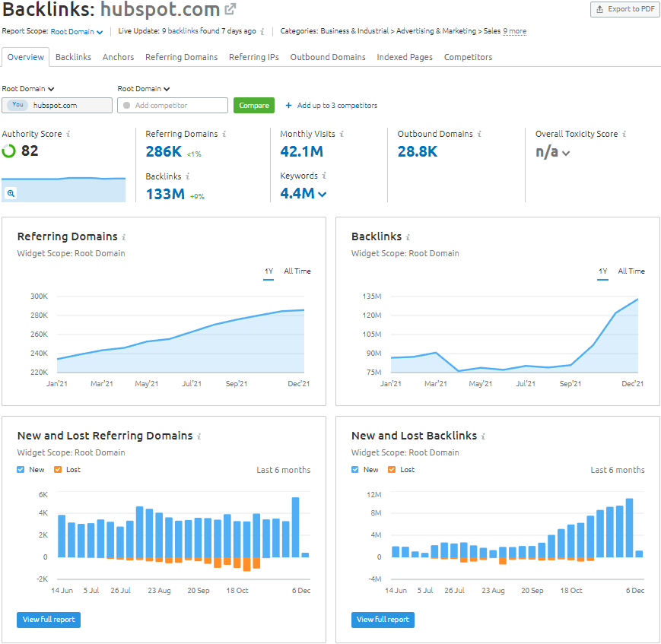Uncheck Lost in Referring Domains chart
This screenshot has height=644, width=661.
pos(58,470)
